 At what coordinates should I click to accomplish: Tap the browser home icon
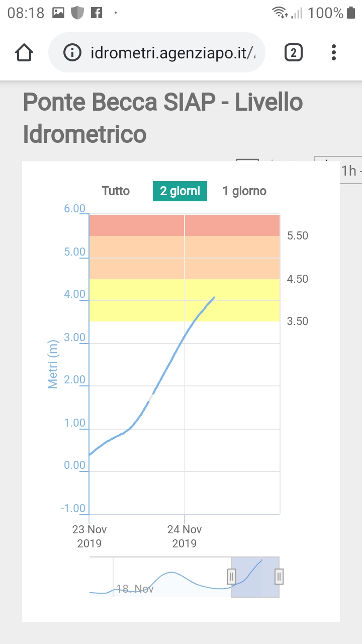click(x=24, y=52)
